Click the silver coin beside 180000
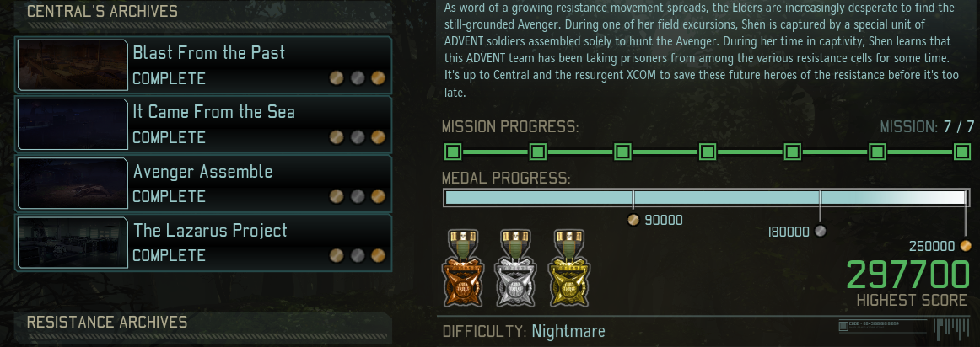The image size is (980, 347). click(x=821, y=232)
